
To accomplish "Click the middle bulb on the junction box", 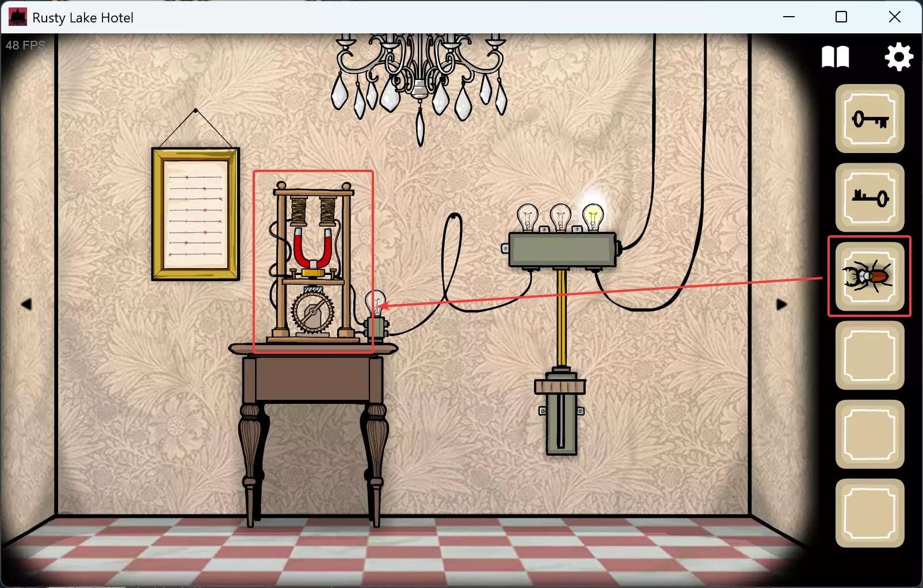I will click(x=560, y=218).
